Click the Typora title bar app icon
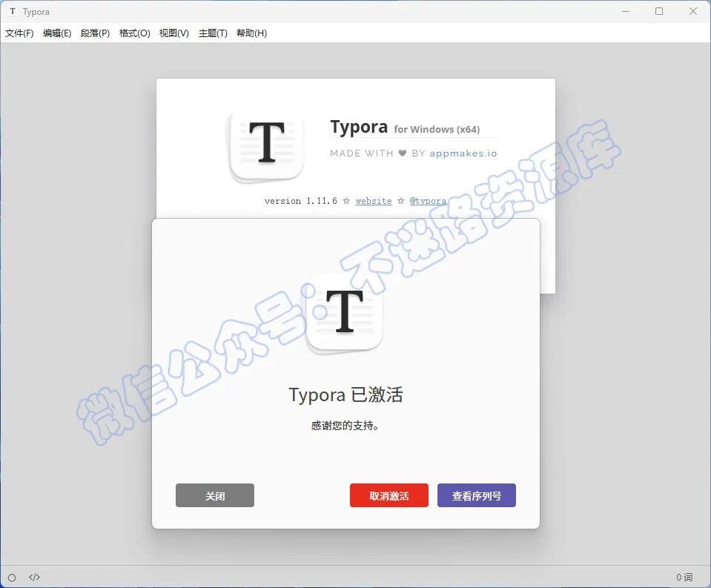711x588 pixels. pos(13,11)
